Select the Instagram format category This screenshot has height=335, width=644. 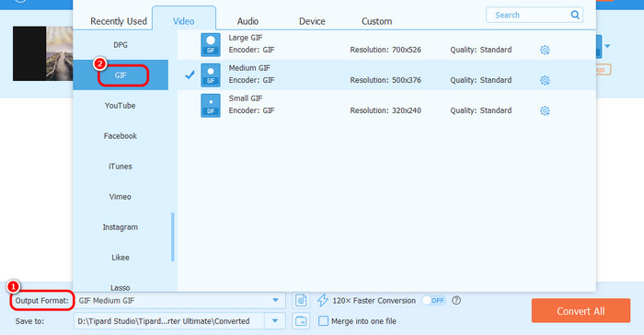(x=121, y=227)
